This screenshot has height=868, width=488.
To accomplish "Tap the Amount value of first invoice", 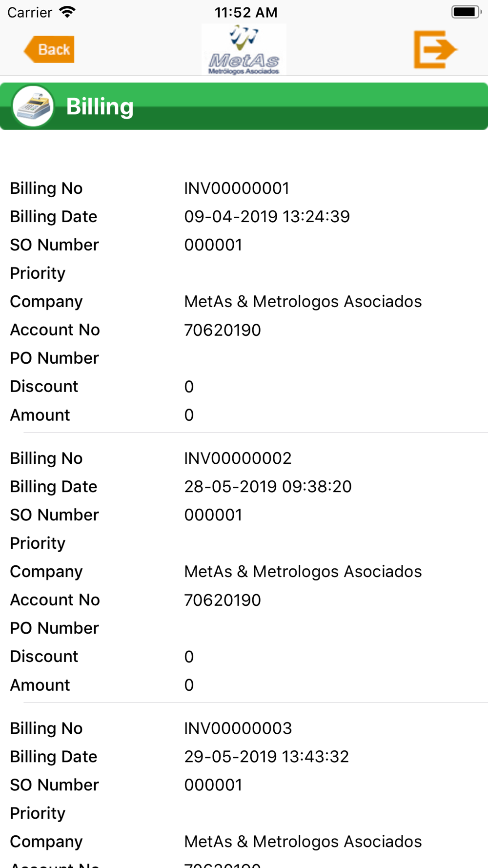I will click(x=189, y=415).
